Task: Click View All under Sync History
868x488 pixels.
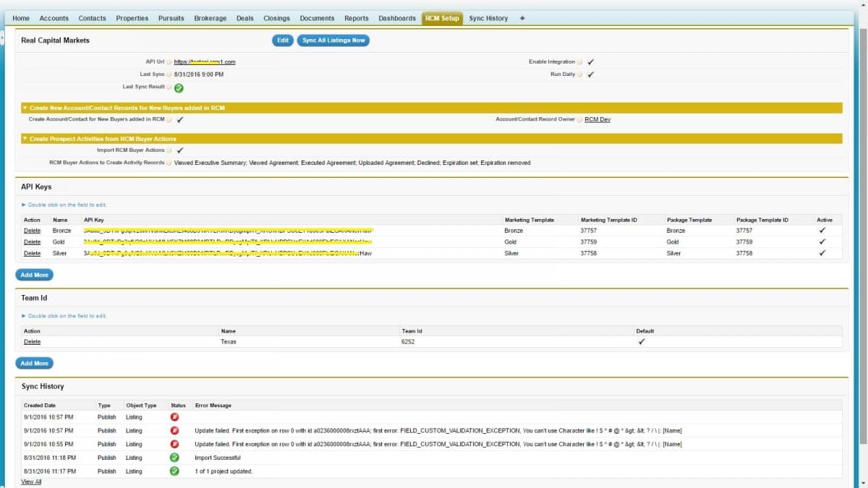Action: pos(31,481)
